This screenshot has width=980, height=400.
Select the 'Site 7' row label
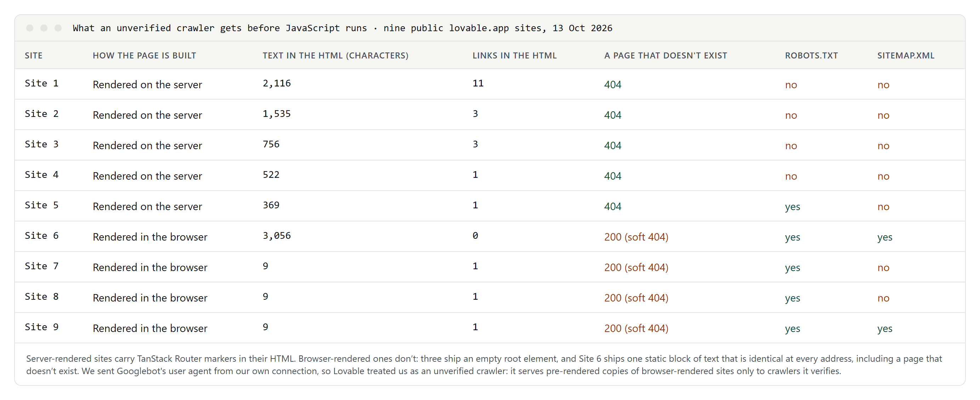point(41,266)
